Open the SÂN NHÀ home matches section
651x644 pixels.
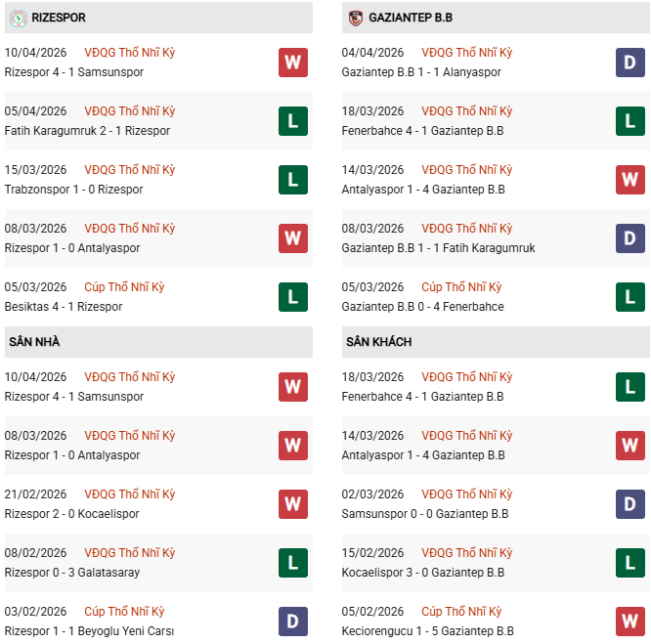[35, 342]
